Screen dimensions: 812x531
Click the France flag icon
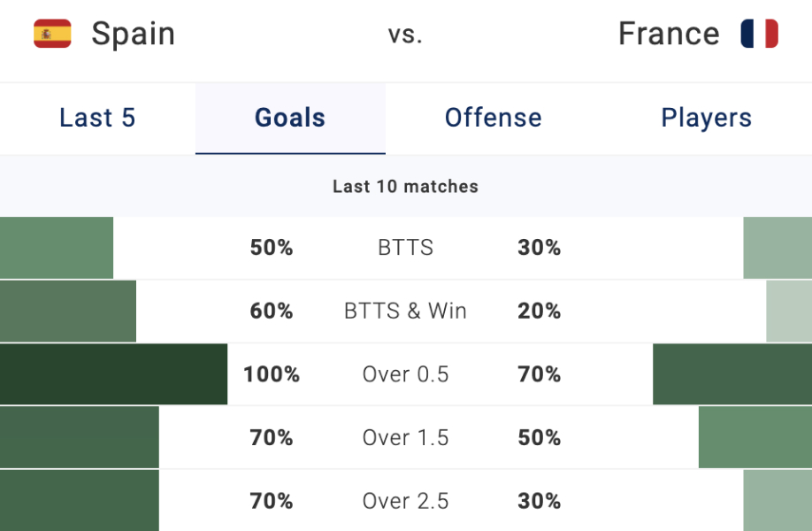tap(759, 35)
